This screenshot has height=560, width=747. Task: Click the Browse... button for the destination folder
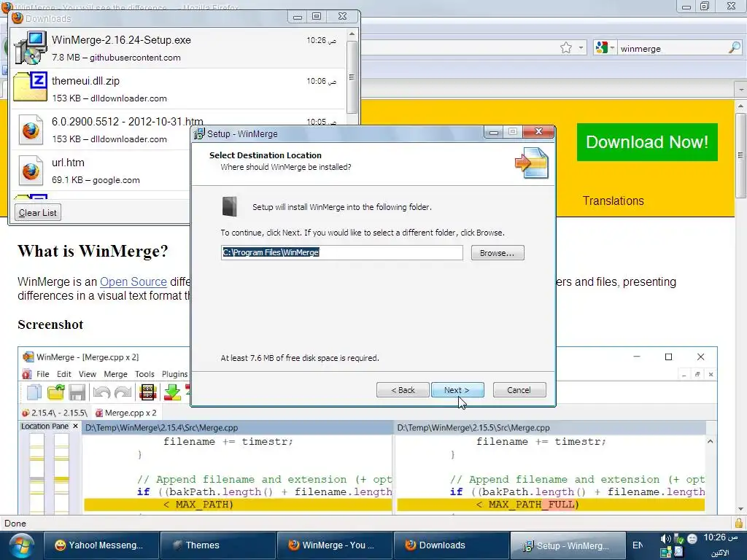click(498, 253)
